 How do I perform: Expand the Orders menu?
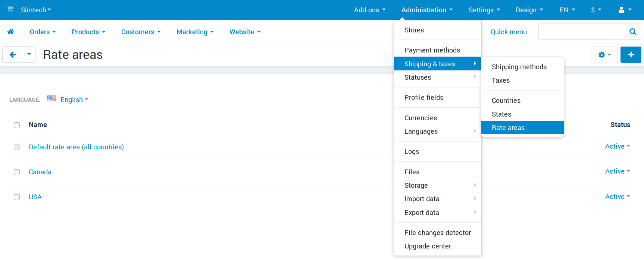[43, 32]
